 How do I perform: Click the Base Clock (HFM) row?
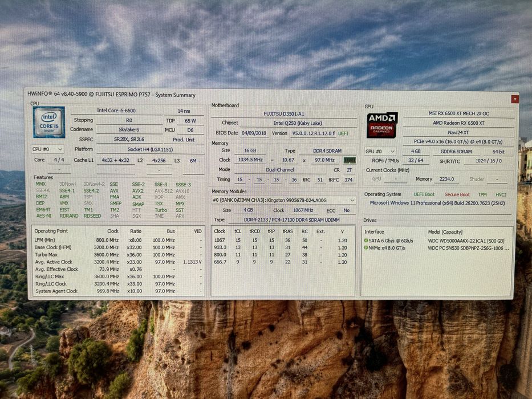point(118,247)
